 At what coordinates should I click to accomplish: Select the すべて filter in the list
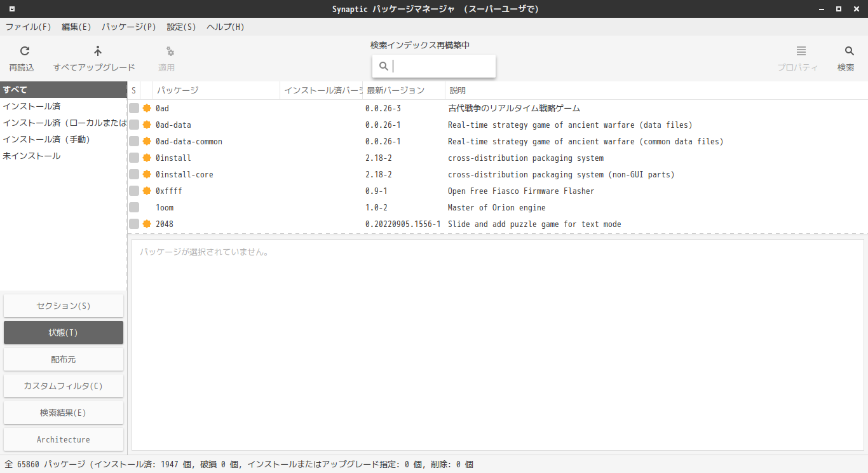[x=64, y=90]
